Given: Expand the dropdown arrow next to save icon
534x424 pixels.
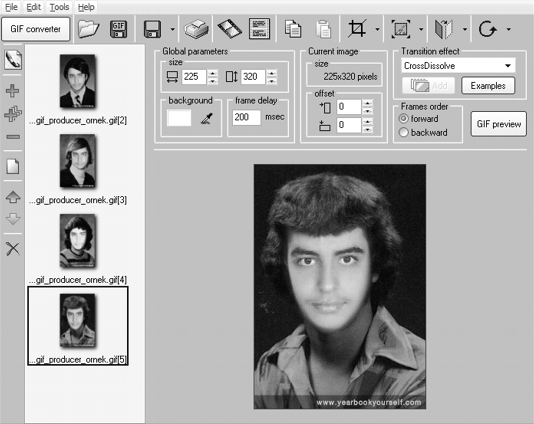Looking at the screenshot, I should tap(172, 30).
